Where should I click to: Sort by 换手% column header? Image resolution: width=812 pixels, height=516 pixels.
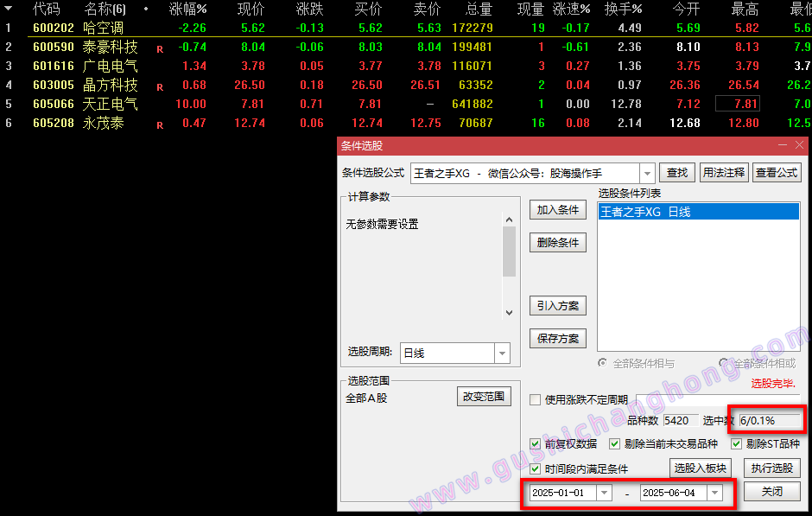[x=623, y=9]
